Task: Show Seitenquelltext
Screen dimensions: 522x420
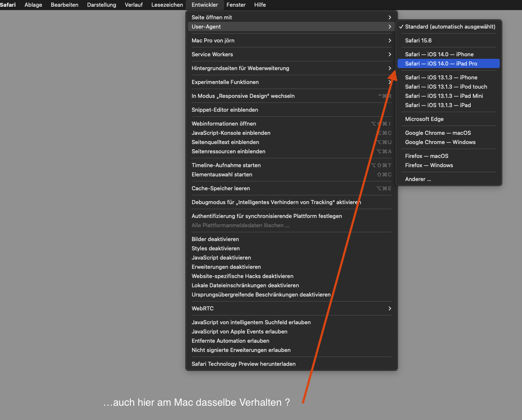Action: click(292, 142)
